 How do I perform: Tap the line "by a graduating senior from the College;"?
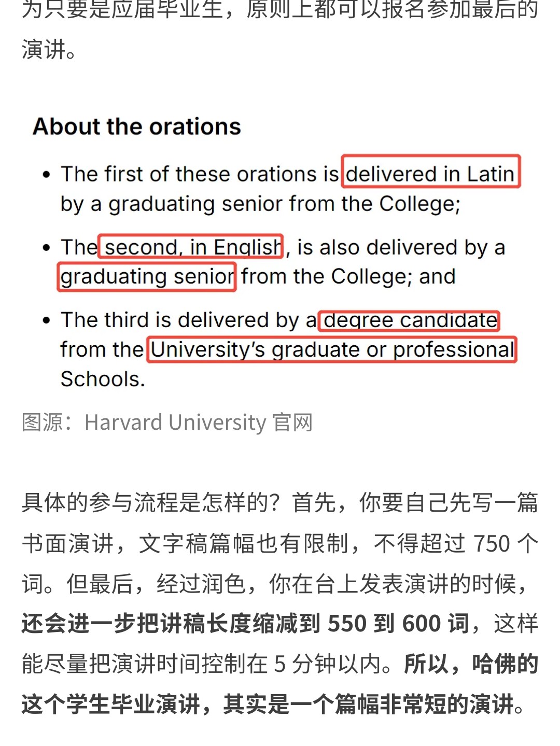tap(260, 204)
